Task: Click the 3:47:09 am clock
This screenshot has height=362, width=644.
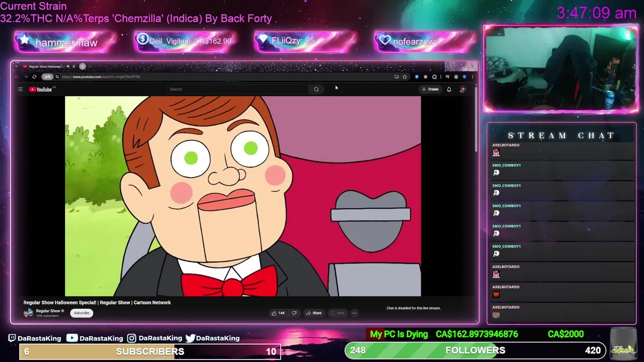Action: (x=597, y=13)
